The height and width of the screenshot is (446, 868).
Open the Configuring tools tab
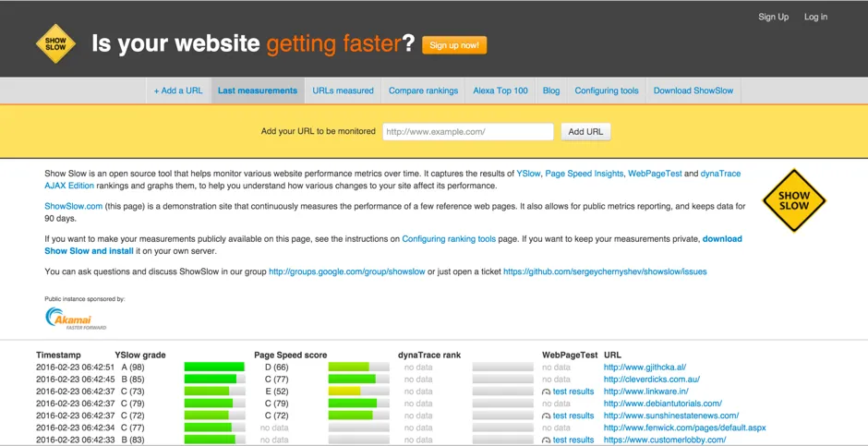click(x=607, y=90)
